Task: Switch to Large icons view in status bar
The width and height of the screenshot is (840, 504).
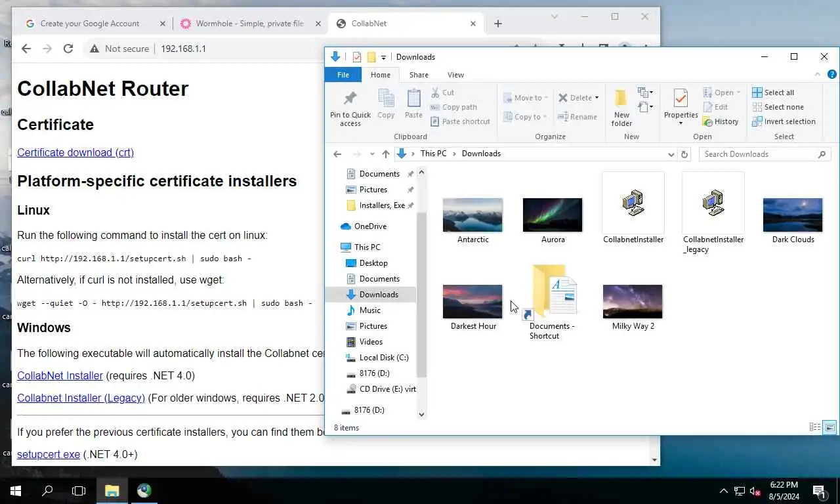Action: tap(829, 427)
